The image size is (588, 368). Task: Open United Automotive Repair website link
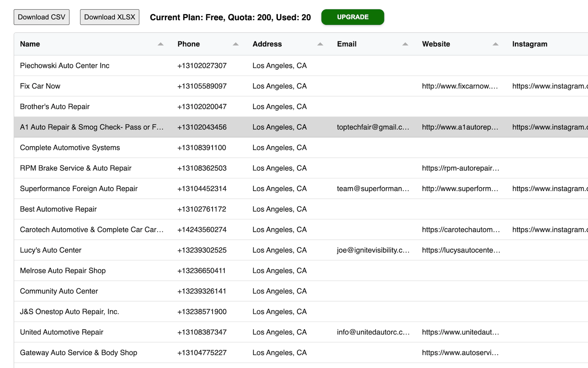point(460,332)
